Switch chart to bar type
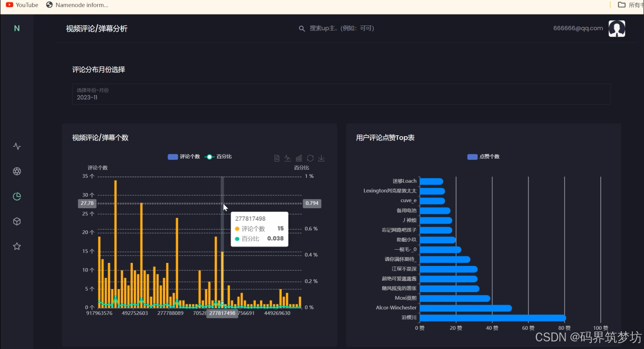Image resolution: width=644 pixels, height=349 pixels. point(299,158)
